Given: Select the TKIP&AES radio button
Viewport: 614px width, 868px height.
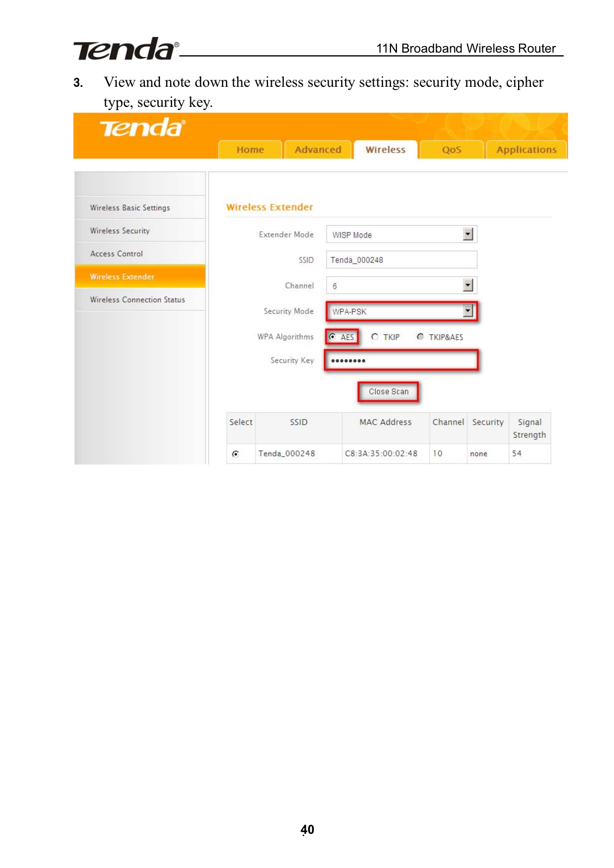Looking at the screenshot, I should (x=420, y=337).
